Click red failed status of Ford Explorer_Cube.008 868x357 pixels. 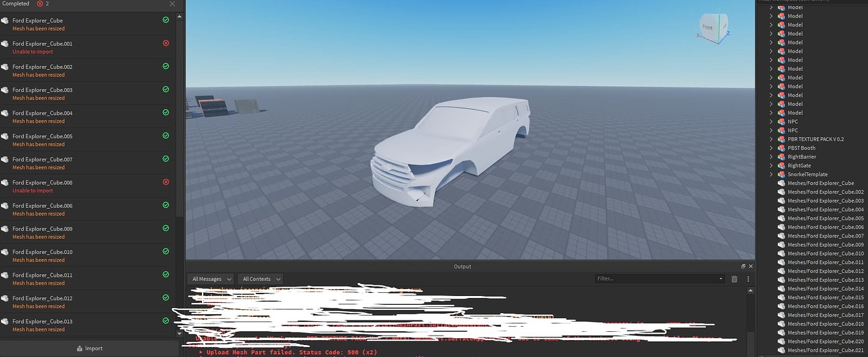point(166,182)
